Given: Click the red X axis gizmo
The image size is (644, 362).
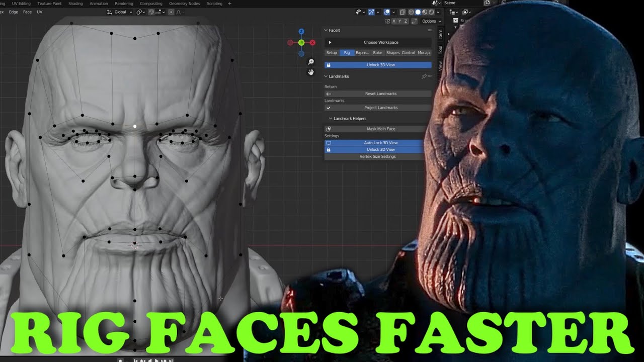Looking at the screenshot, I should 312,43.
